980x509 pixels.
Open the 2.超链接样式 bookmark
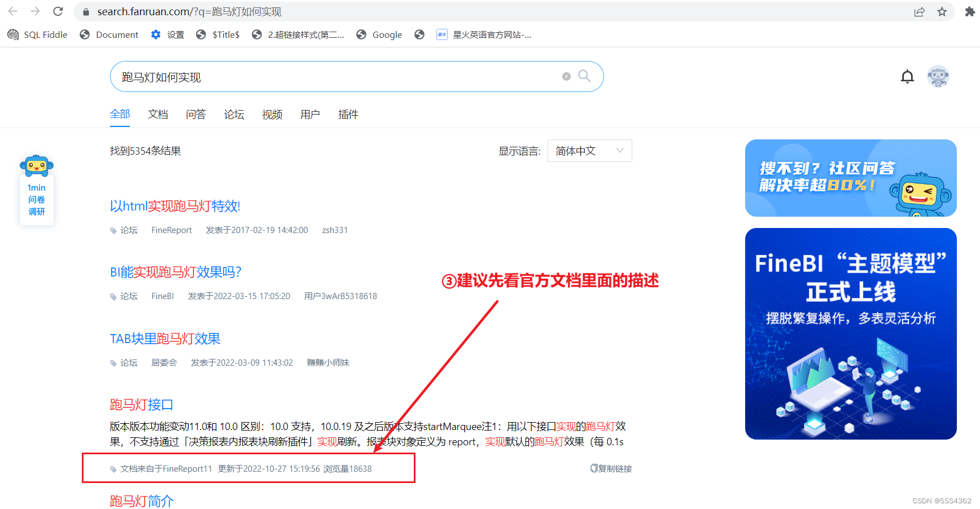[298, 34]
